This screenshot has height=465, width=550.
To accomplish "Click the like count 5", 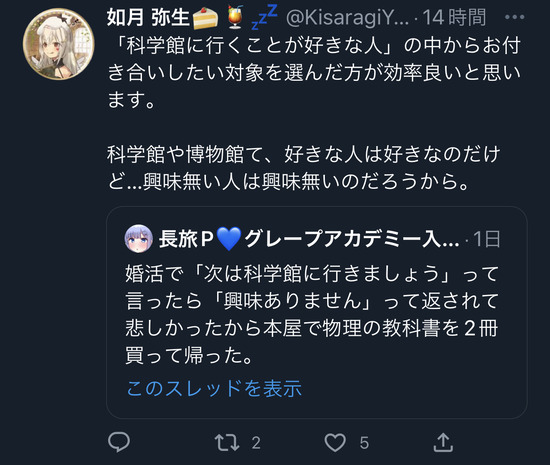I will pos(364,443).
